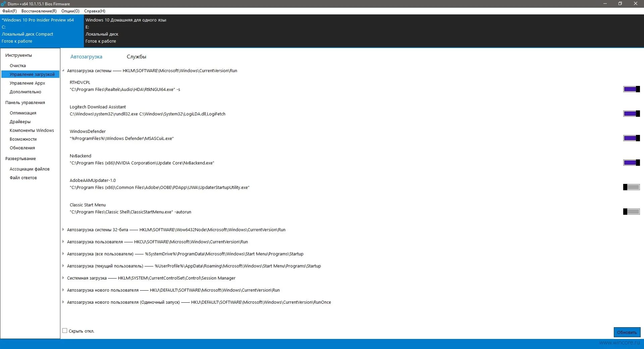Open 'Ассоциации файлов' in sidebar
Viewport: 644px width, 349px height.
tap(30, 169)
